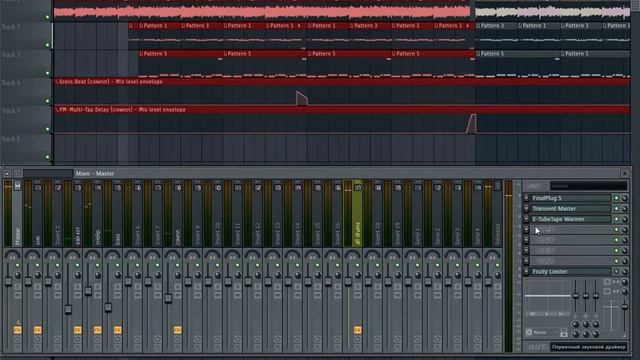Image resolution: width=640 pixels, height=360 pixels.
Task: Mute playlist Track 5 with its green LED
Action: pos(47,129)
